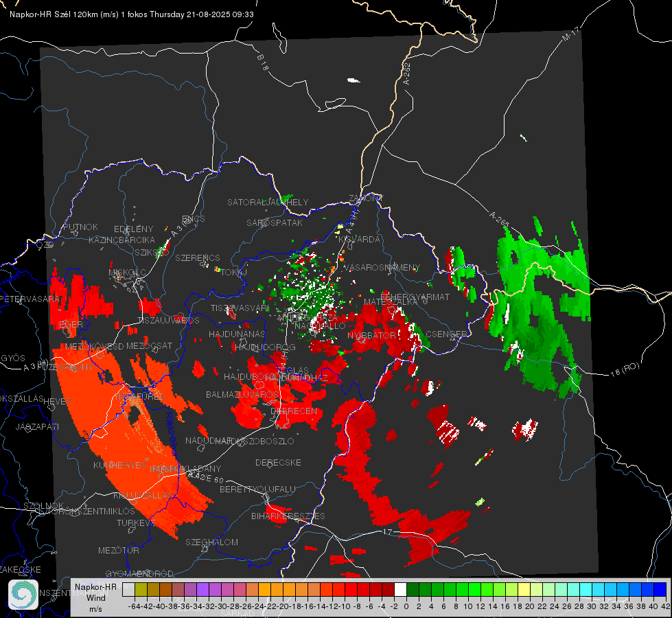Screen dimensions: 672x618
Task: Click the SÁROSPATAK label
Action: click(275, 222)
